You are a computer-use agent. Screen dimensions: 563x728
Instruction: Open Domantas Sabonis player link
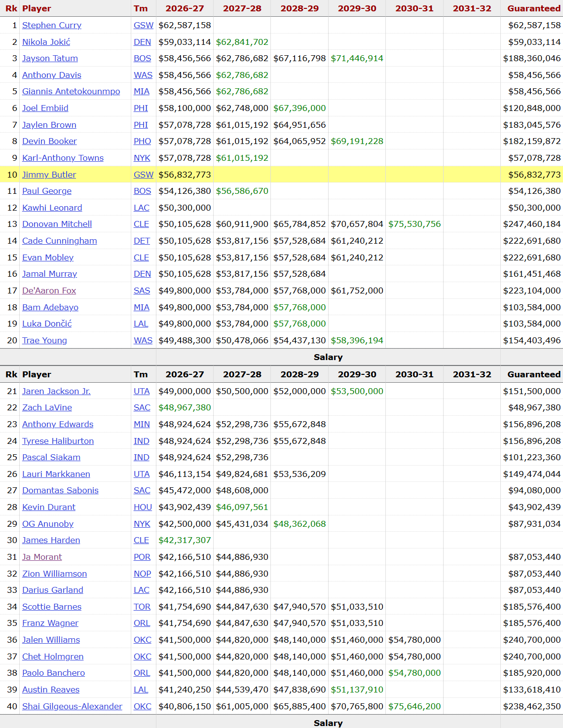point(60,490)
